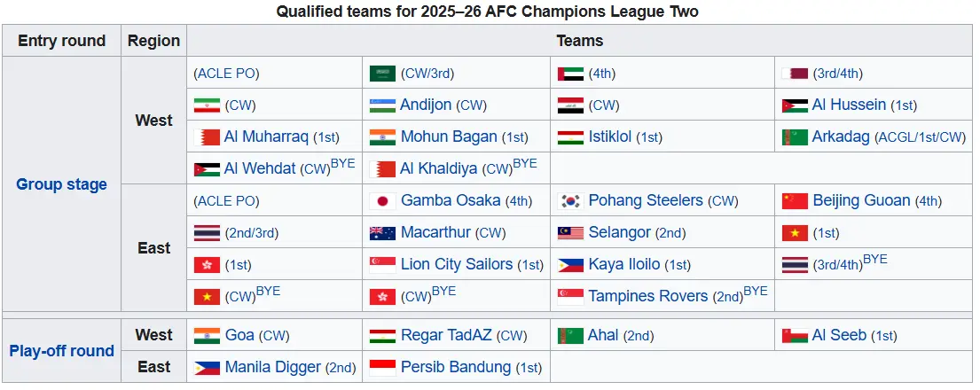This screenshot has width=980, height=390.
Task: Follow the Istiklol team link
Action: point(610,136)
